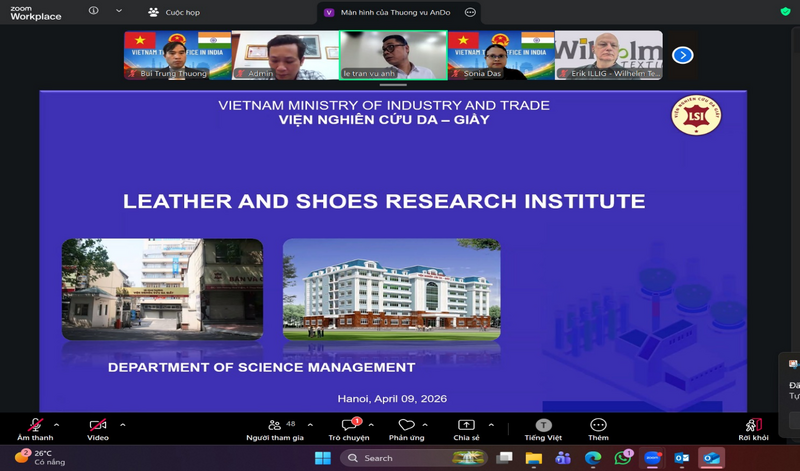
Task: Open the Cuộc họp meeting tab
Action: (x=174, y=12)
